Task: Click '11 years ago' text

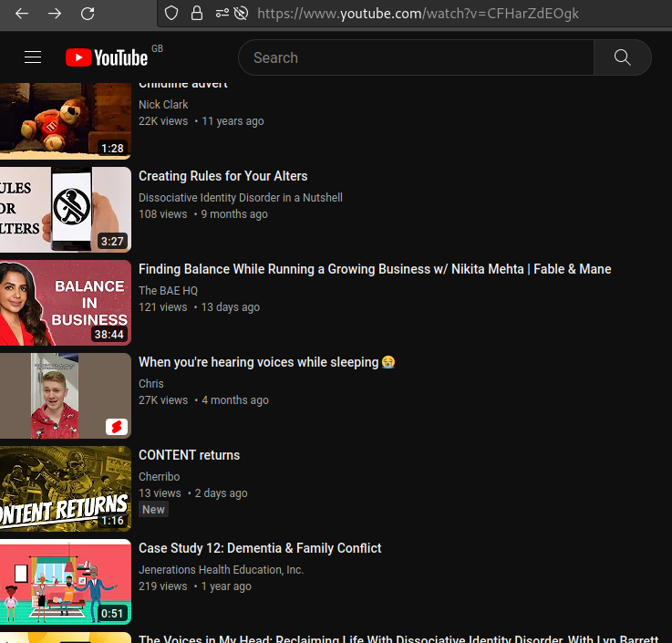Action: click(x=233, y=121)
